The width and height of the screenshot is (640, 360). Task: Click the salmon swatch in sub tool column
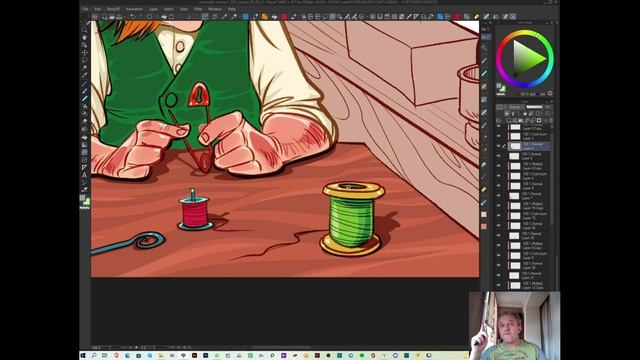tap(484, 226)
